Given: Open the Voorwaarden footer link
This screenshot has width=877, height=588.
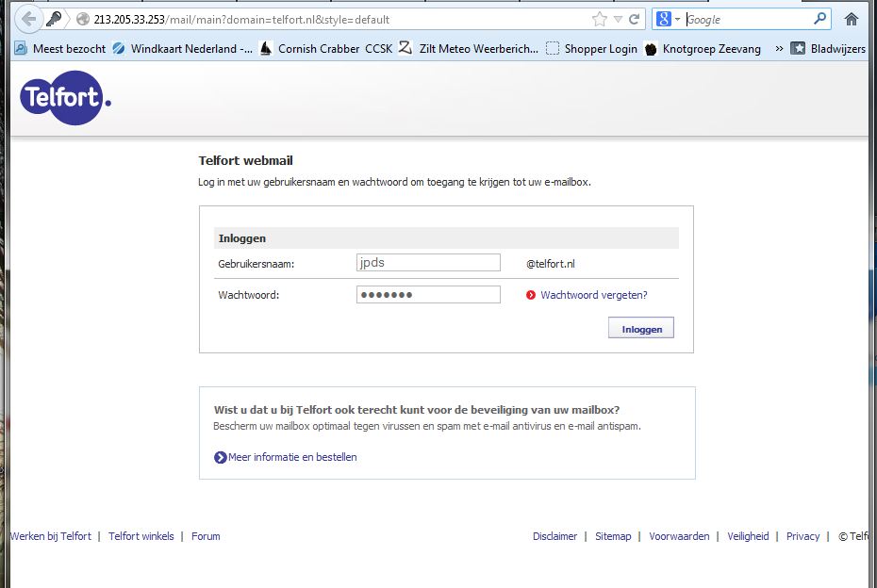Looking at the screenshot, I should (679, 536).
